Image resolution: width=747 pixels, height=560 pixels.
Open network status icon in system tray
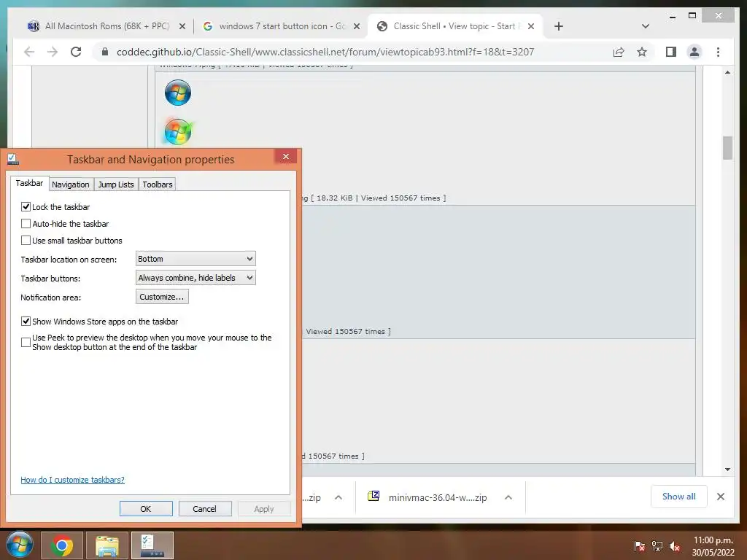tap(657, 545)
